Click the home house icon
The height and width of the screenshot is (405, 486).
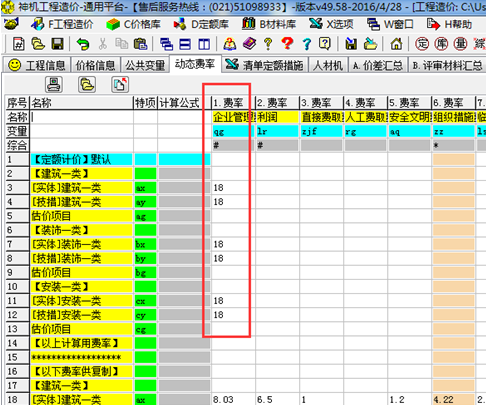[x=396, y=44]
